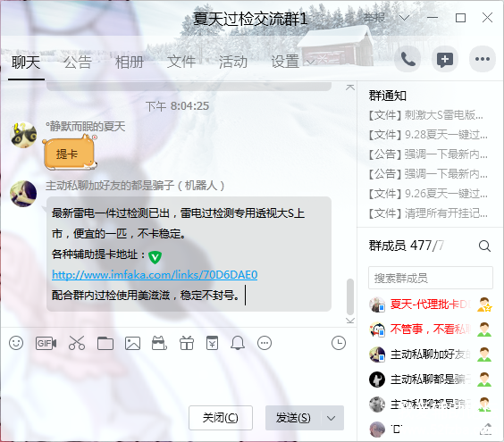Open the send file folder icon
This screenshot has width=504, height=442.
(105, 343)
